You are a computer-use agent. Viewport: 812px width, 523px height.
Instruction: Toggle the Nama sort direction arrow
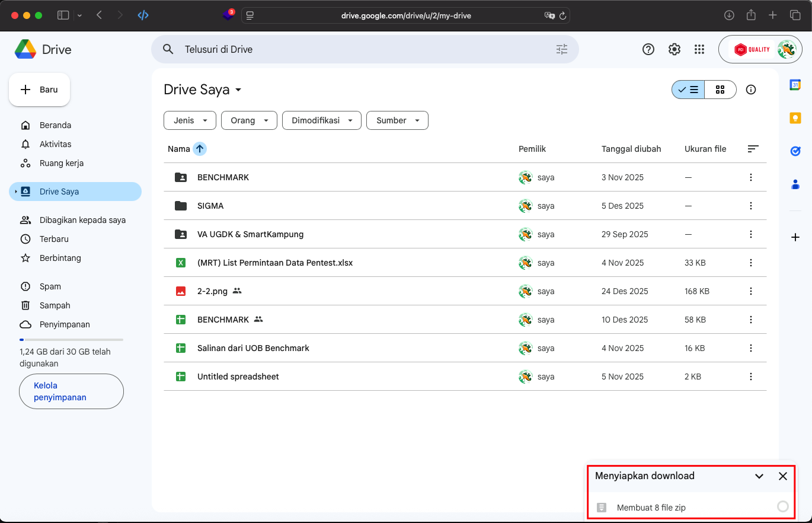tap(199, 149)
